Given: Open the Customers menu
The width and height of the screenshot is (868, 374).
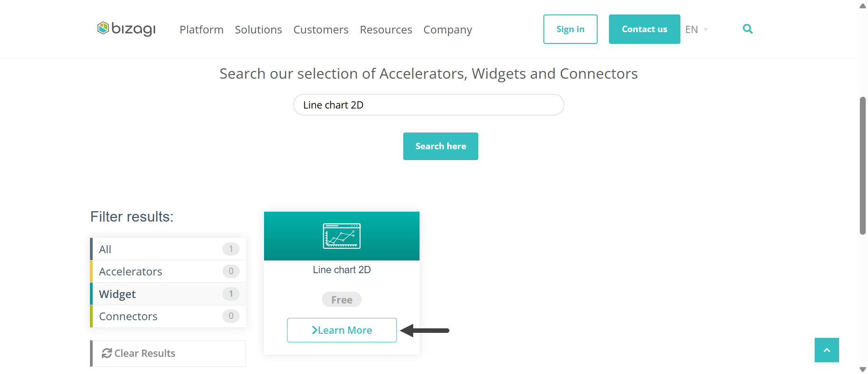Looking at the screenshot, I should 321,29.
